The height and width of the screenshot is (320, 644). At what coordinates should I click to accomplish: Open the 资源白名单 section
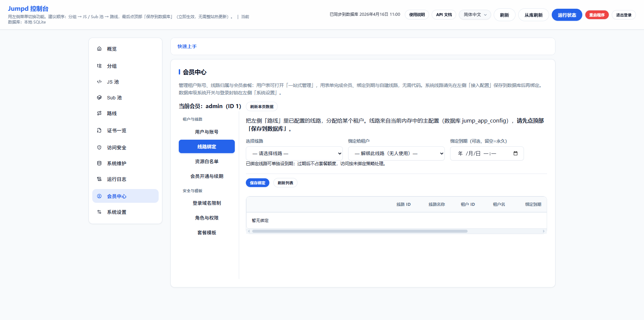click(207, 162)
